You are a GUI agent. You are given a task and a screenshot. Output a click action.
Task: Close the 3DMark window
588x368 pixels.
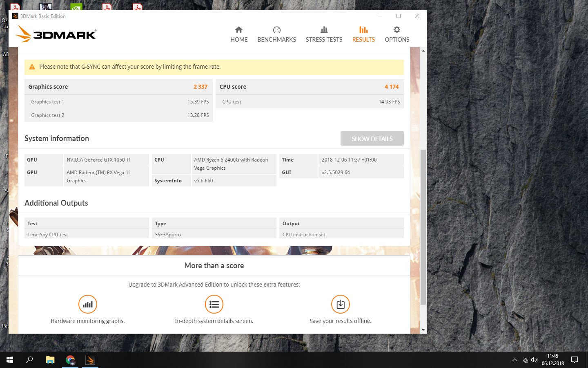pyautogui.click(x=417, y=16)
